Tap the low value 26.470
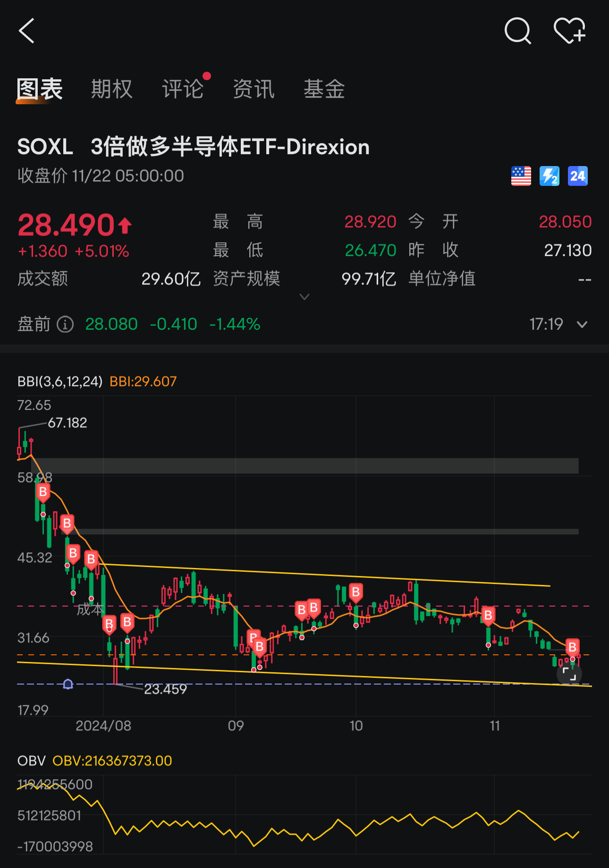Image resolution: width=609 pixels, height=868 pixels. point(370,250)
